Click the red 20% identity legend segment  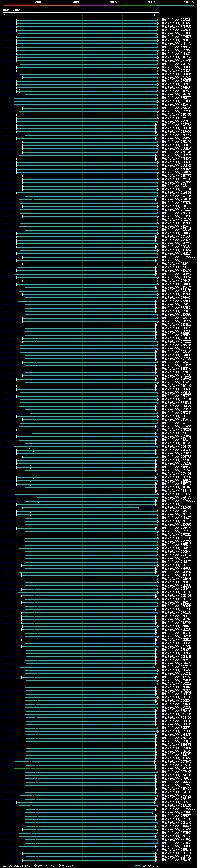click(x=22, y=6)
